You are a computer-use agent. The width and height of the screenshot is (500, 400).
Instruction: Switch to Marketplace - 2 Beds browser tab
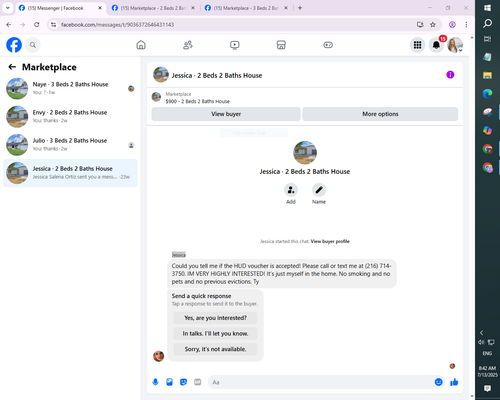click(153, 8)
